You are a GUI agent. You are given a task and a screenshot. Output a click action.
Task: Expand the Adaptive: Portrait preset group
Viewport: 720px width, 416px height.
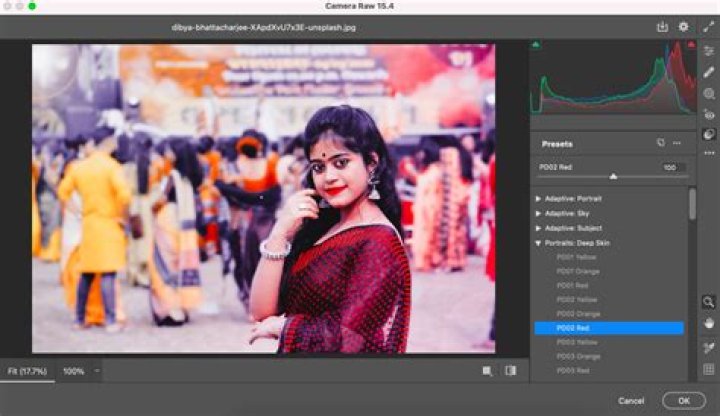(x=539, y=199)
